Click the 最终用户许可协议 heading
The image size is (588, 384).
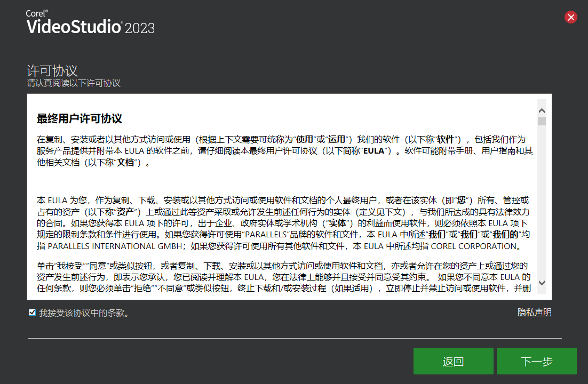coord(78,119)
